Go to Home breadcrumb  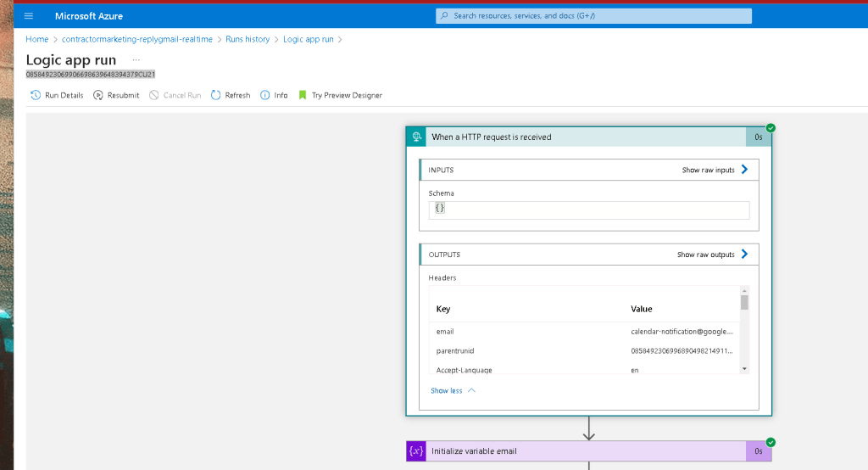pos(37,39)
